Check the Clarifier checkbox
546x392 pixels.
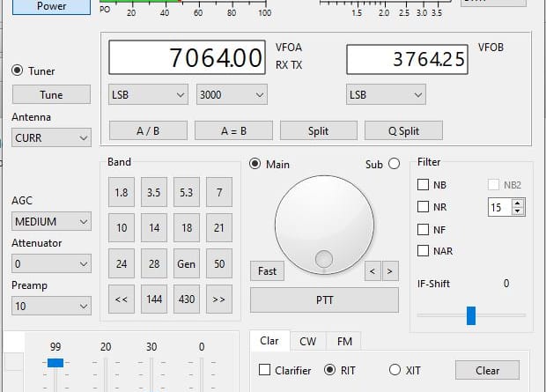point(265,370)
